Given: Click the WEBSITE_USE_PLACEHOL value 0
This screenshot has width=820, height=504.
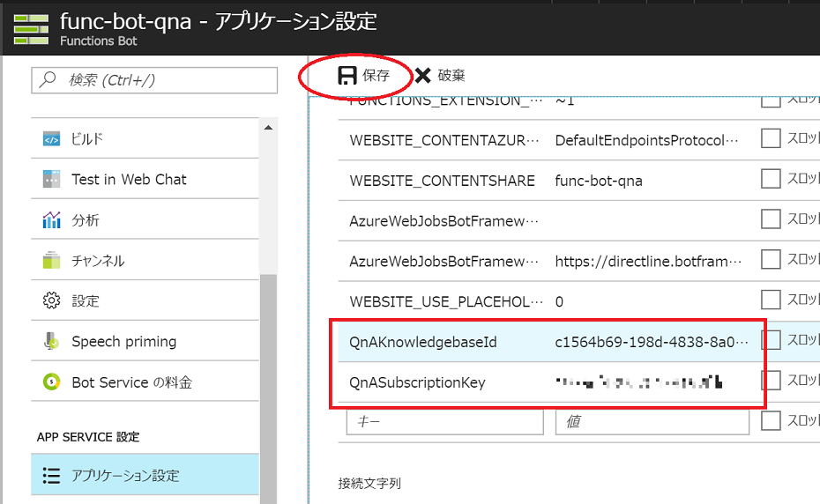Looking at the screenshot, I should [x=559, y=301].
